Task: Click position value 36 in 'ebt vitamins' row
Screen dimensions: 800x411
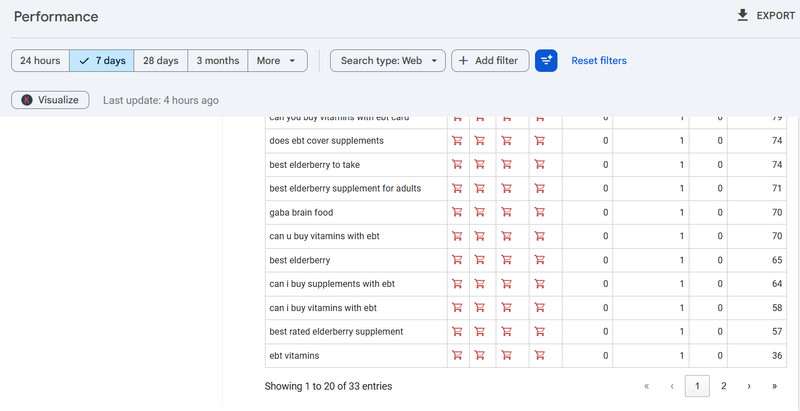Action: [777, 355]
